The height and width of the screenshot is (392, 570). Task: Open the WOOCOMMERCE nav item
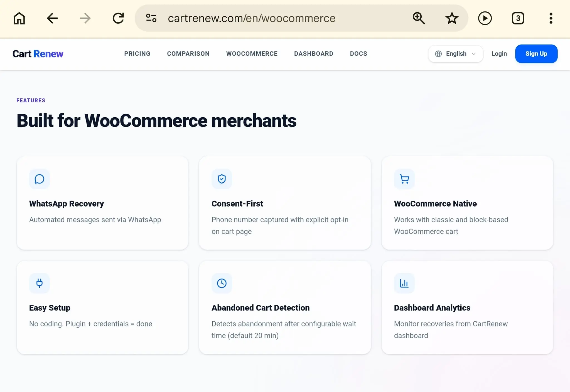[x=252, y=54]
